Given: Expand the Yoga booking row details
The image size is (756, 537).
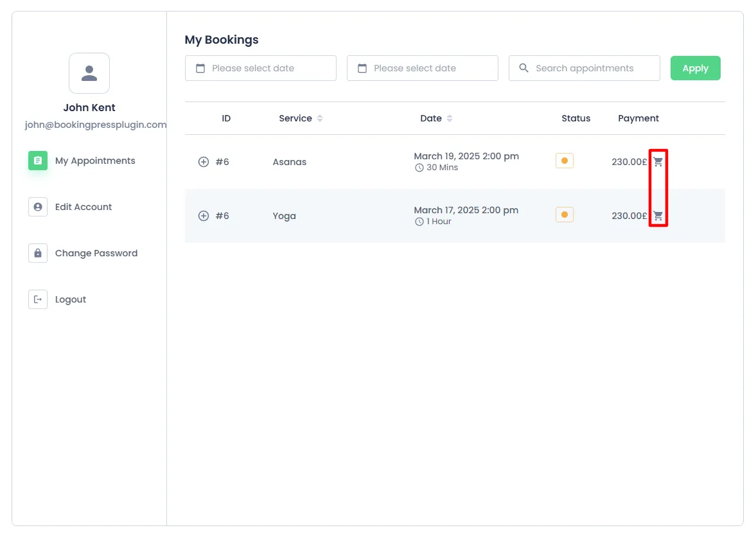Looking at the screenshot, I should 204,216.
